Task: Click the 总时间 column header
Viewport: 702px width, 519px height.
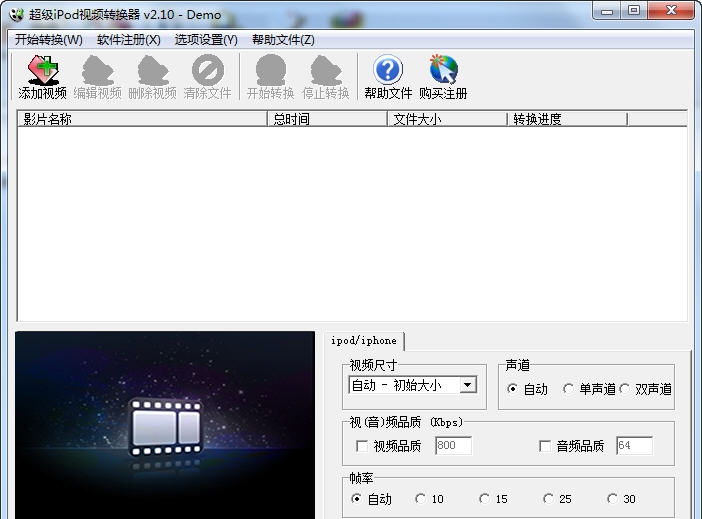Action: [x=327, y=119]
